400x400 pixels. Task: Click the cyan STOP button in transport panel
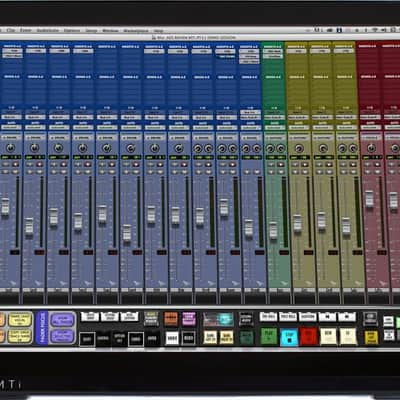point(289,337)
